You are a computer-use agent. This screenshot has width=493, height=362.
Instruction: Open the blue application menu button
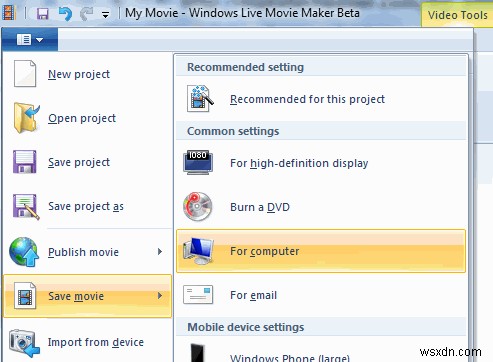click(30, 40)
